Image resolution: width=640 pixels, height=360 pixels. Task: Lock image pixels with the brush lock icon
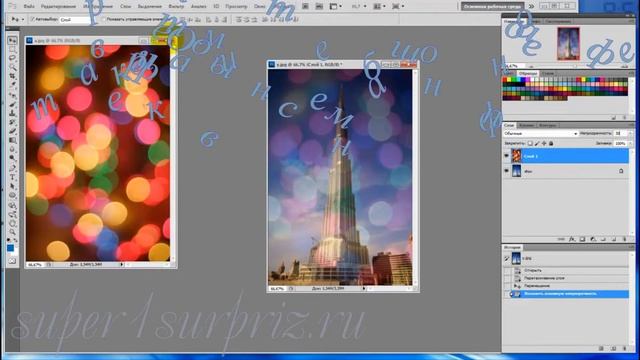(x=537, y=143)
